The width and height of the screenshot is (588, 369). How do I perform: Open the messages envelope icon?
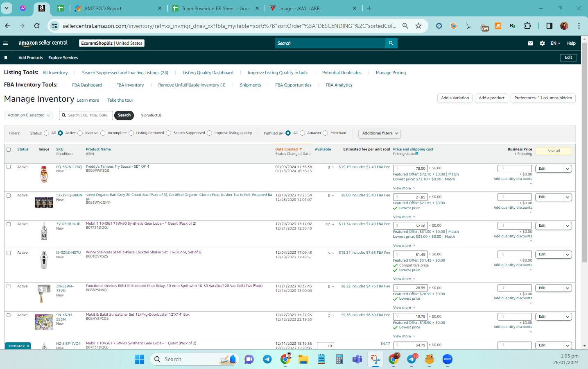coord(530,43)
